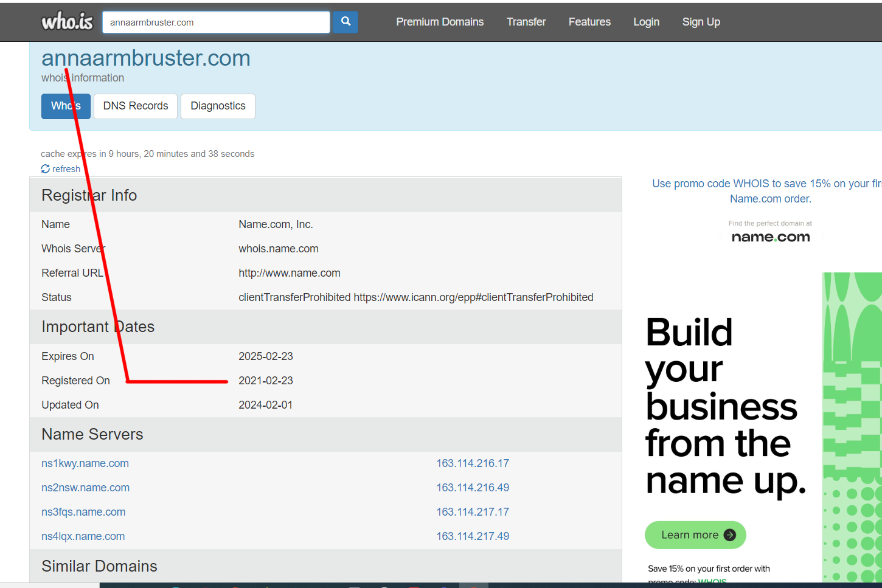Open the ns1kwy.name.com name server link
The height and width of the screenshot is (588, 882).
pyautogui.click(x=85, y=463)
